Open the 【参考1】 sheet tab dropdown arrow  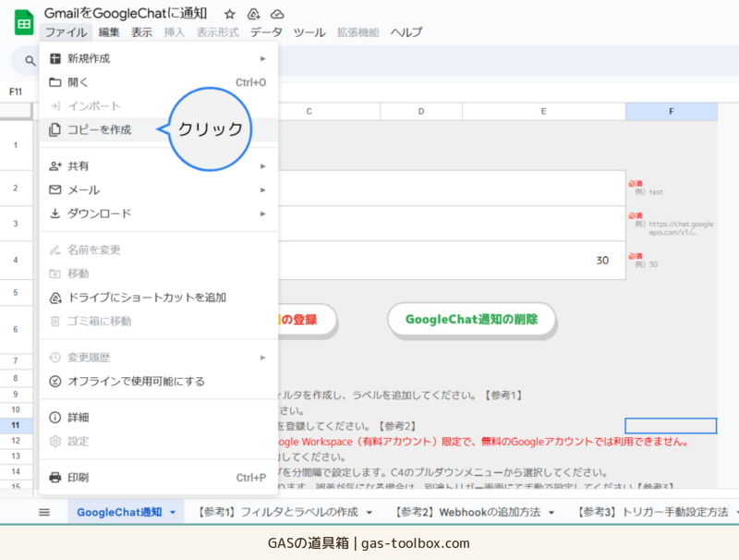[x=369, y=512]
